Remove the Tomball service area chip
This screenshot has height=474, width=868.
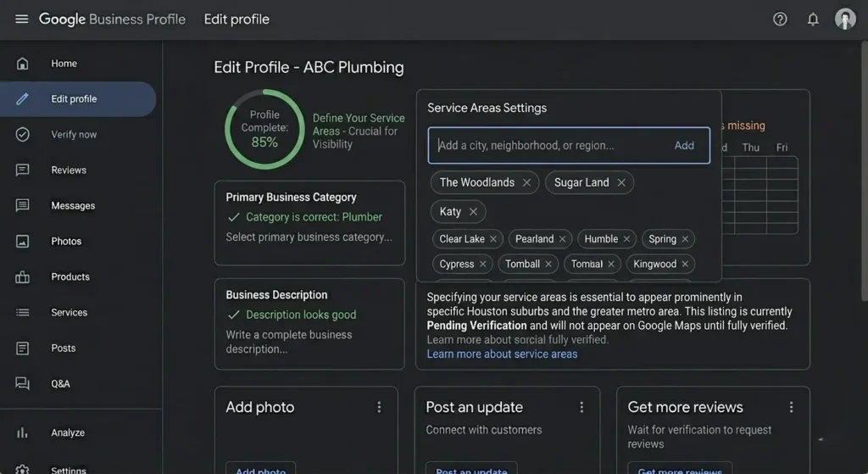click(548, 264)
